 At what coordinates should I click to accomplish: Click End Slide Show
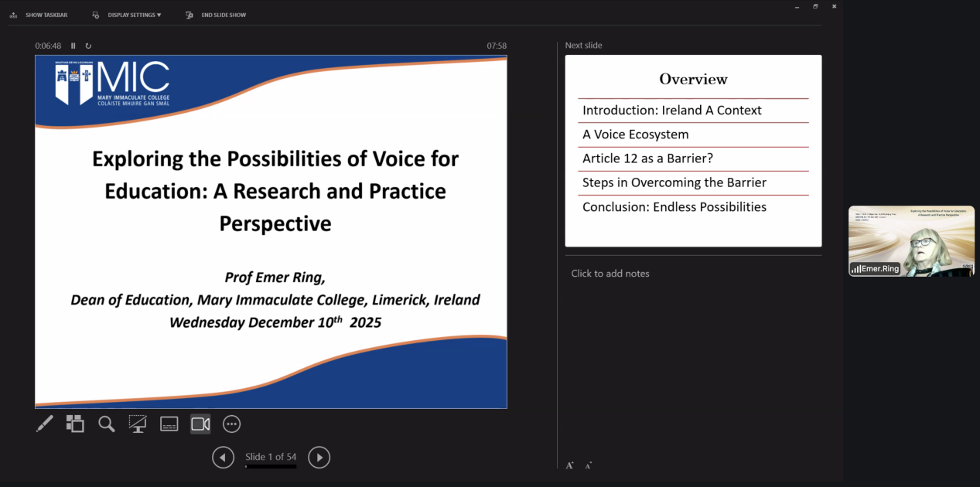point(223,15)
